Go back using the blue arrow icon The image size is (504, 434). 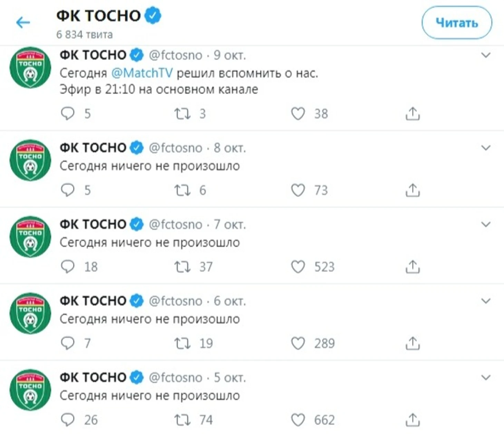click(x=23, y=23)
